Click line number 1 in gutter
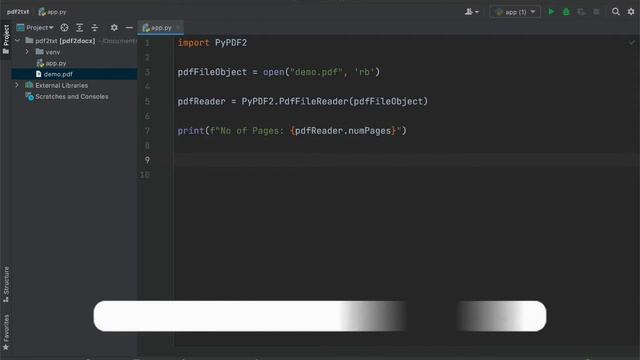Screen dimensions: 640x360 pos(147,43)
